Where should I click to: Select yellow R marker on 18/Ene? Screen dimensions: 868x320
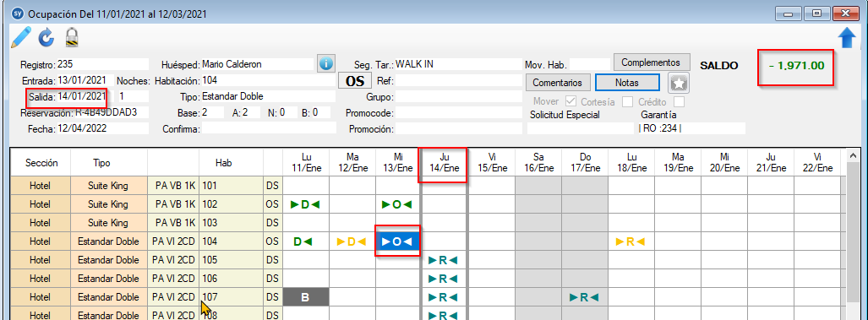pyautogui.click(x=631, y=241)
